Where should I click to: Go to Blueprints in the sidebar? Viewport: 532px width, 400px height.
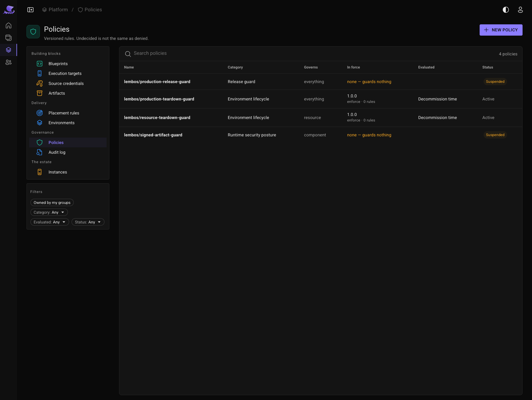tap(68, 64)
